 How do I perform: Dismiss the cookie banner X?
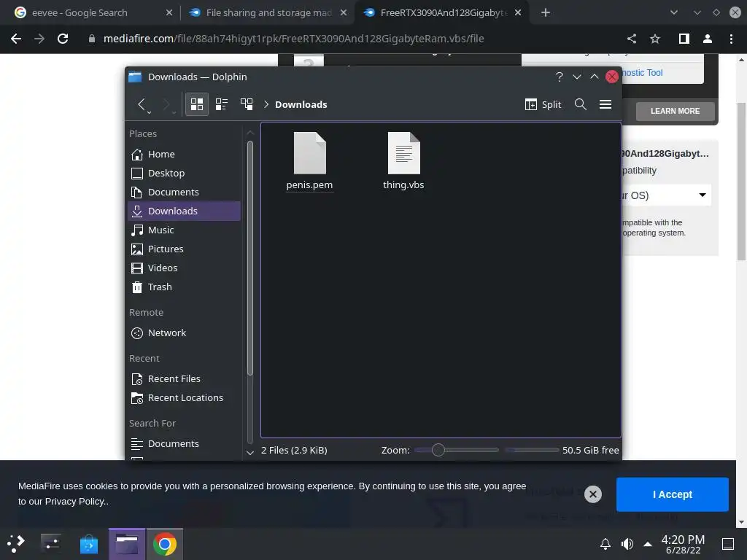pos(593,494)
